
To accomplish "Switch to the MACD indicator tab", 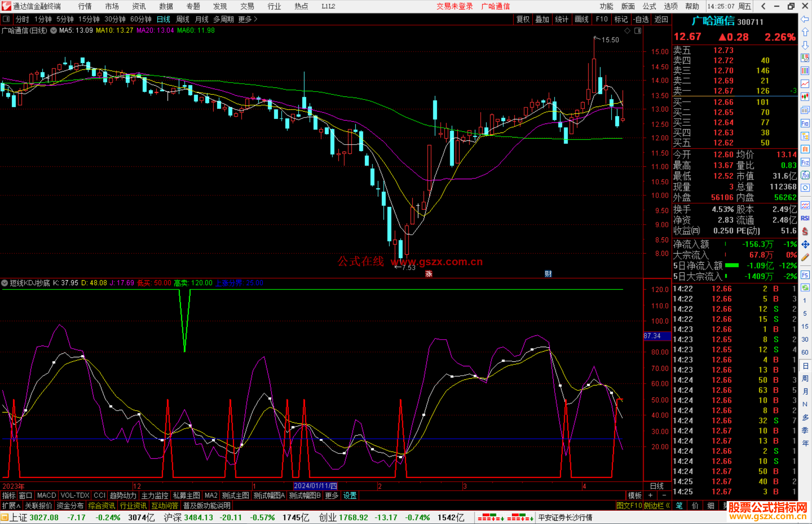I will pos(46,495).
